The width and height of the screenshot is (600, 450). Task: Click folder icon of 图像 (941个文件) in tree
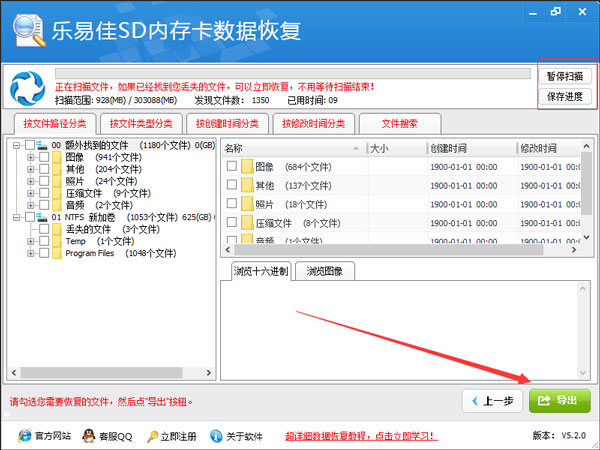[x=57, y=157]
